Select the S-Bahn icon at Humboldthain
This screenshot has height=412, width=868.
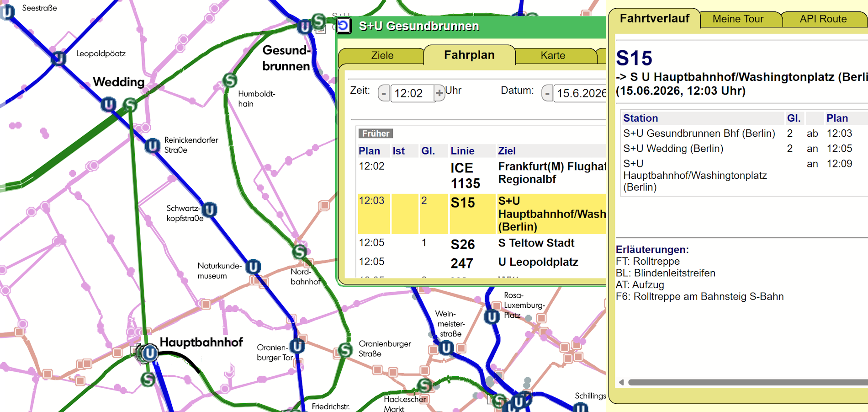tap(230, 80)
